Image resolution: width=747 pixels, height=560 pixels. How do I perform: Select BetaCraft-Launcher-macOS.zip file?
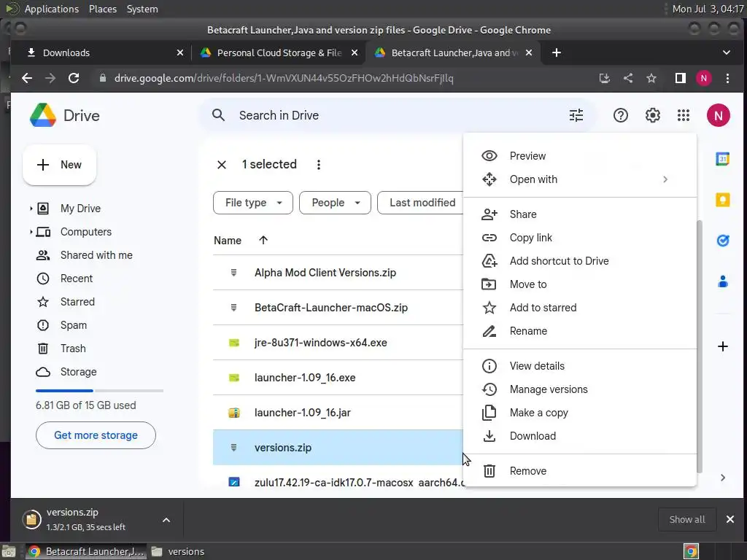tap(338, 308)
